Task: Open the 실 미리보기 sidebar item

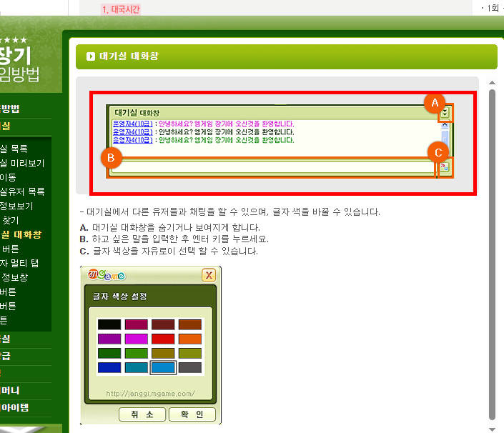Action: coord(22,163)
